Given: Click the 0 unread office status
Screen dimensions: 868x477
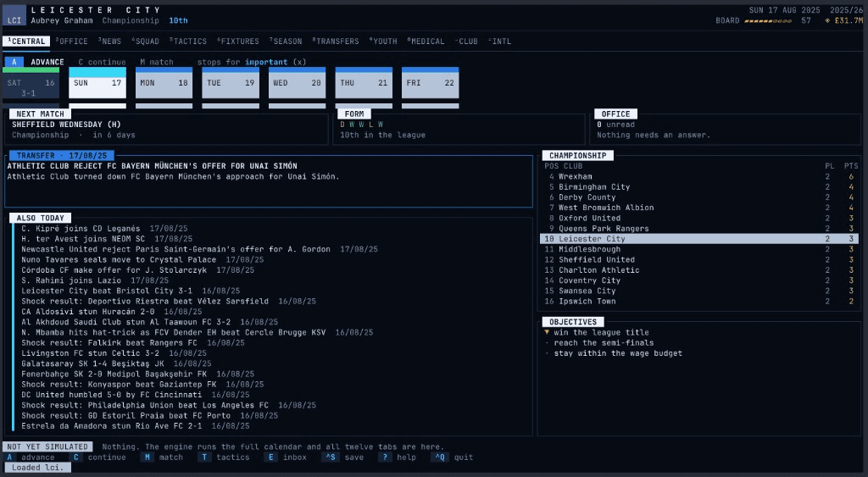Looking at the screenshot, I should [x=615, y=125].
